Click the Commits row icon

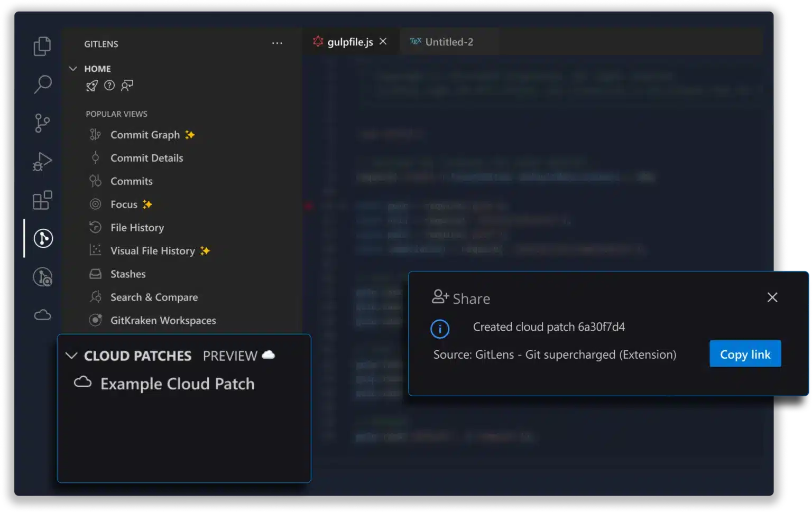[95, 181]
